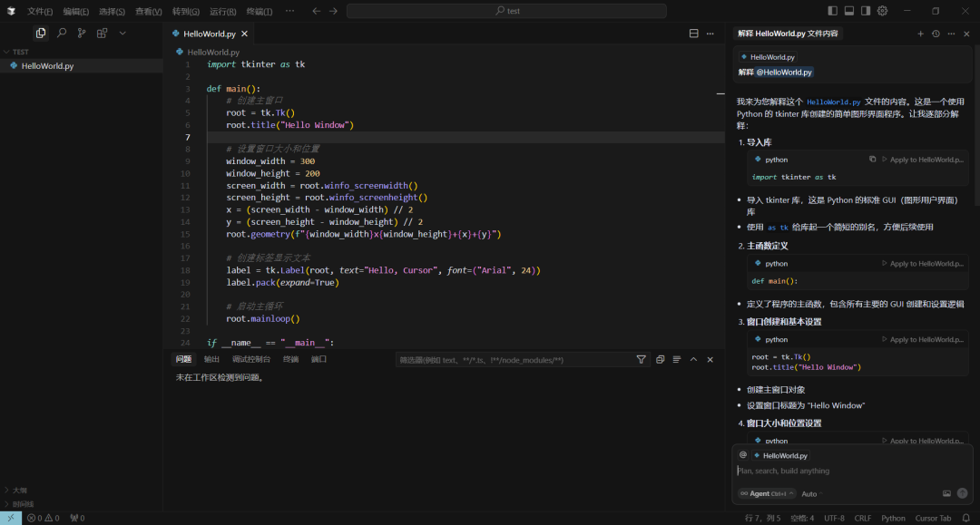The width and height of the screenshot is (980, 525).
Task: Open the problems filter funnel options
Action: point(642,360)
